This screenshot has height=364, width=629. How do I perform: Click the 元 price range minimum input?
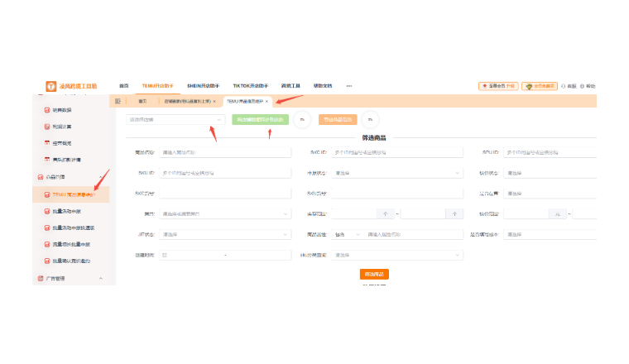click(x=526, y=214)
